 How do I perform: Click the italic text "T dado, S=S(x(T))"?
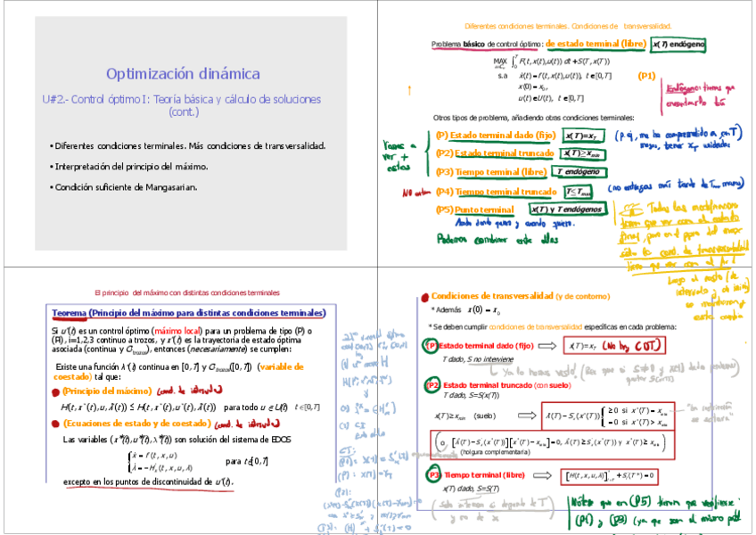click(x=471, y=395)
